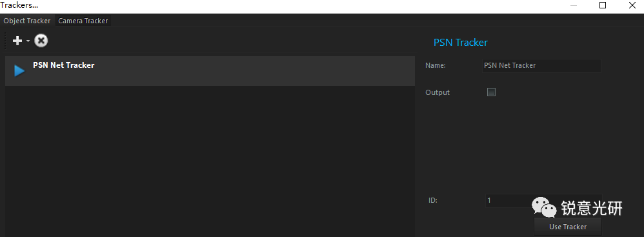Viewport: 644px width, 237px height.
Task: Toggle the Output checkbox
Action: [491, 92]
